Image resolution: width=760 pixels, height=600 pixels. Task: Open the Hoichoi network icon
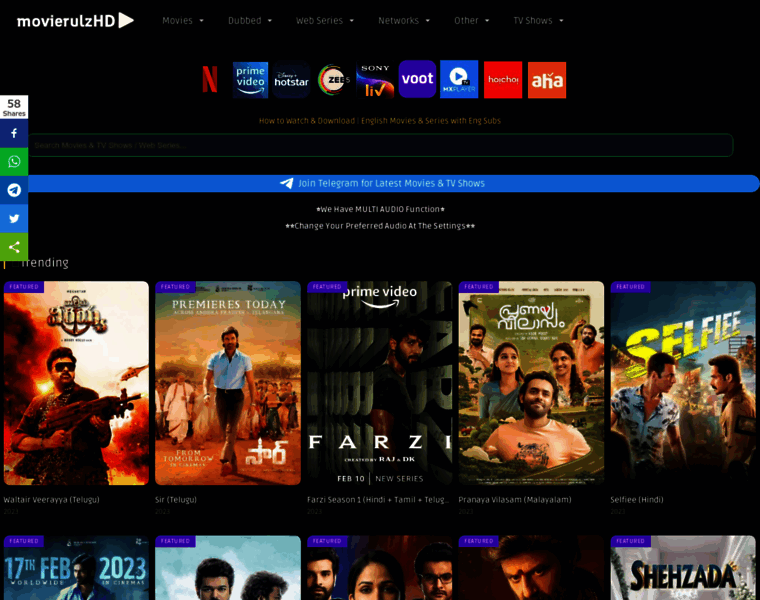pos(503,80)
